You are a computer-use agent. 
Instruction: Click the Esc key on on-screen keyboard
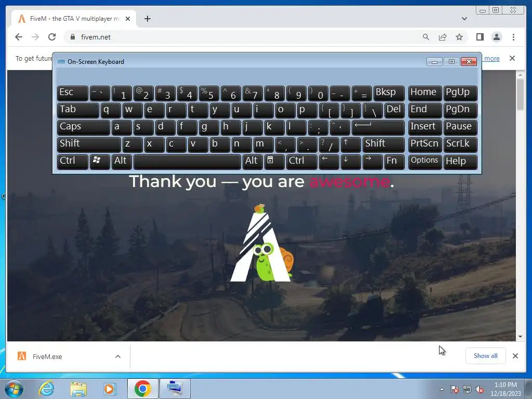[x=73, y=93]
